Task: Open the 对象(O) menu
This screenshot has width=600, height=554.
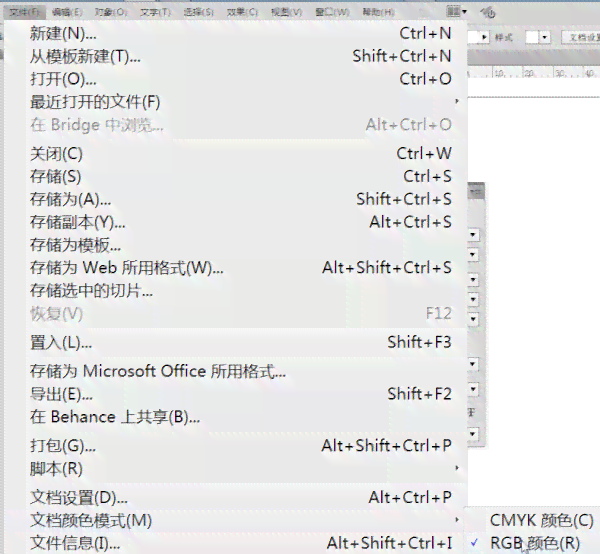Action: [x=111, y=12]
